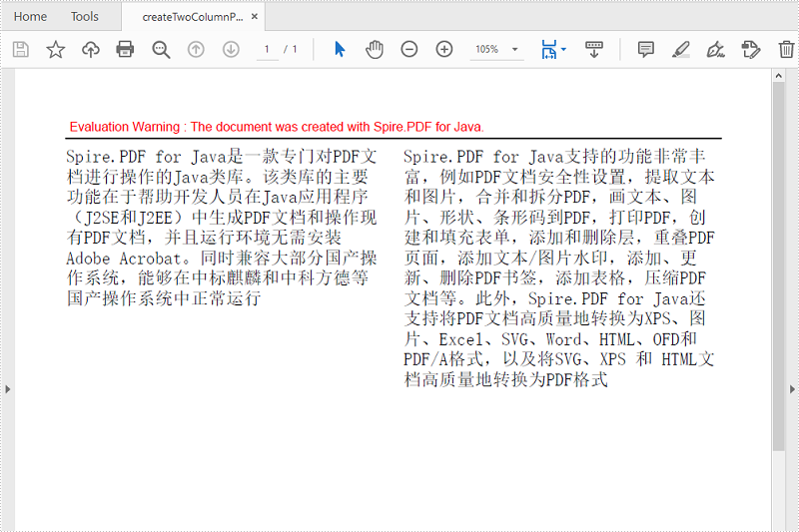
Task: Close the createTwoColumnP... document tab
Action: pyautogui.click(x=255, y=16)
